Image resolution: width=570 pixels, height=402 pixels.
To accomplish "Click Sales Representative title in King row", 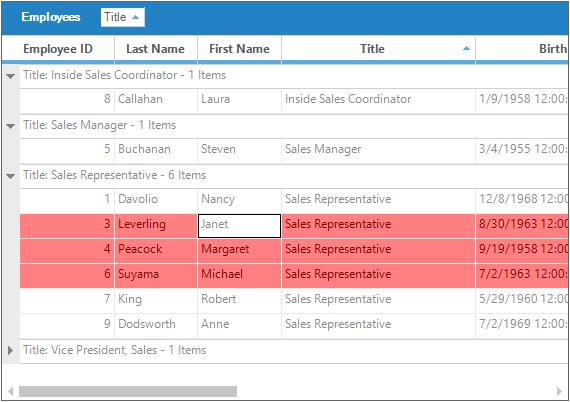I will 378,301.
